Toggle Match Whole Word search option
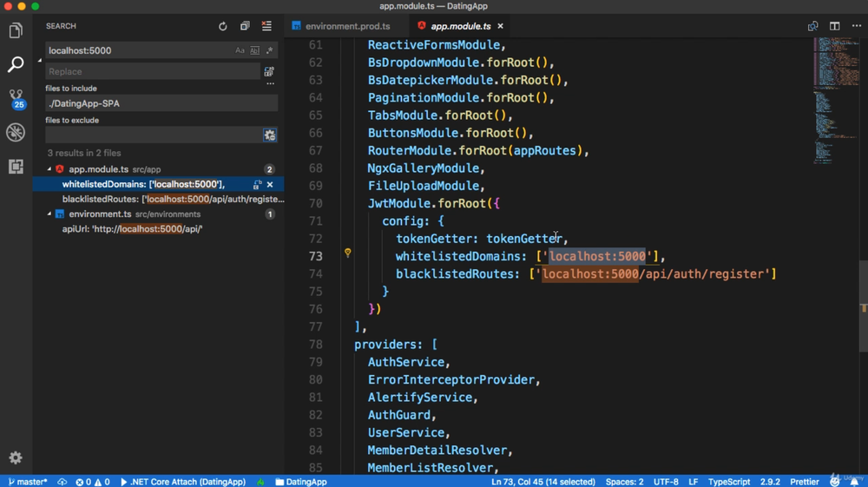 [254, 50]
